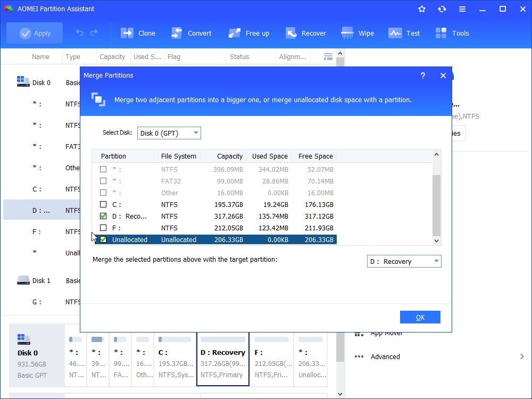Viewport: 532px width, 399px height.
Task: Click OK in Merge Partitions dialog
Action: (420, 317)
